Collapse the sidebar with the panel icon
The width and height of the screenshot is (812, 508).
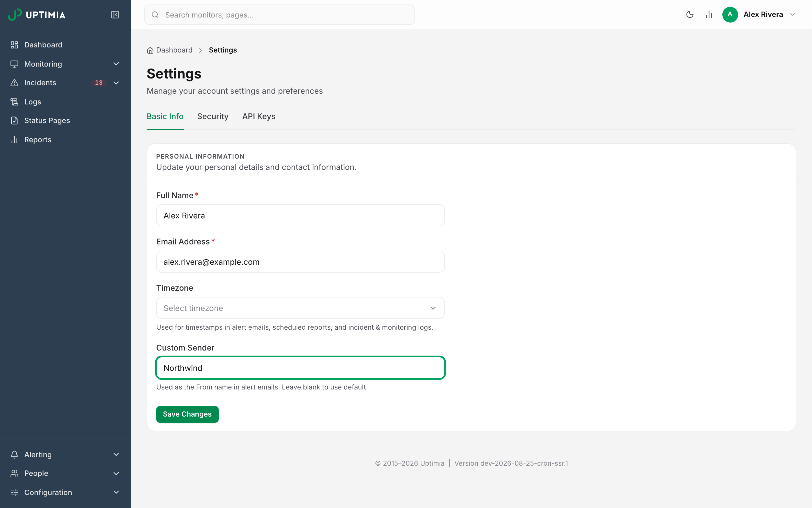115,15
